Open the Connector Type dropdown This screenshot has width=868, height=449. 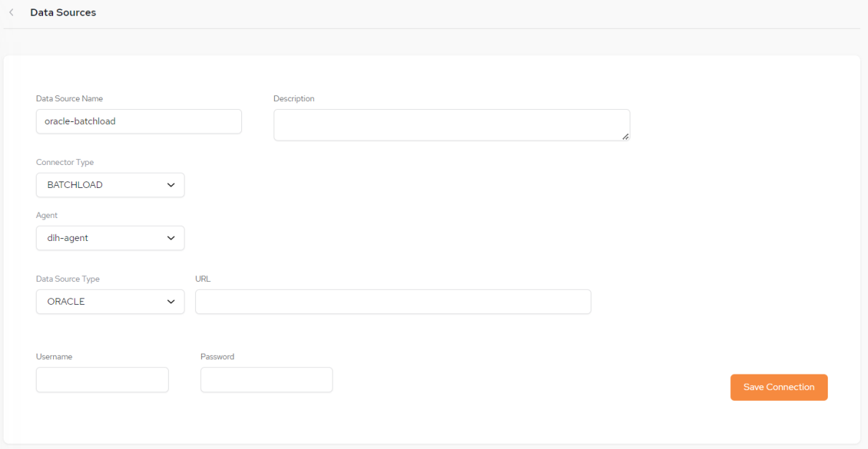110,185
